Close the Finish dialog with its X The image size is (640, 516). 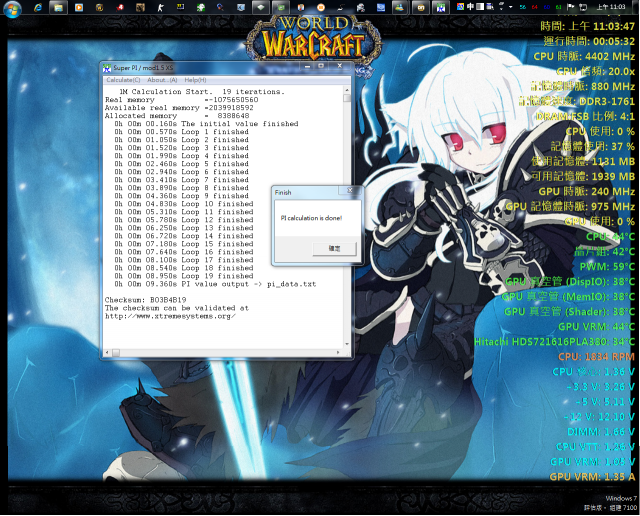[x=350, y=190]
